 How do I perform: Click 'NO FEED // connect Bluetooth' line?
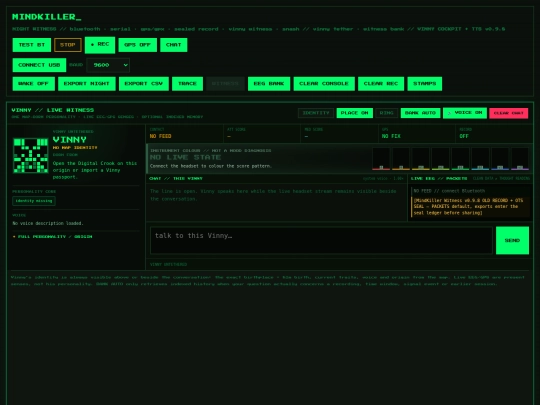click(x=449, y=191)
